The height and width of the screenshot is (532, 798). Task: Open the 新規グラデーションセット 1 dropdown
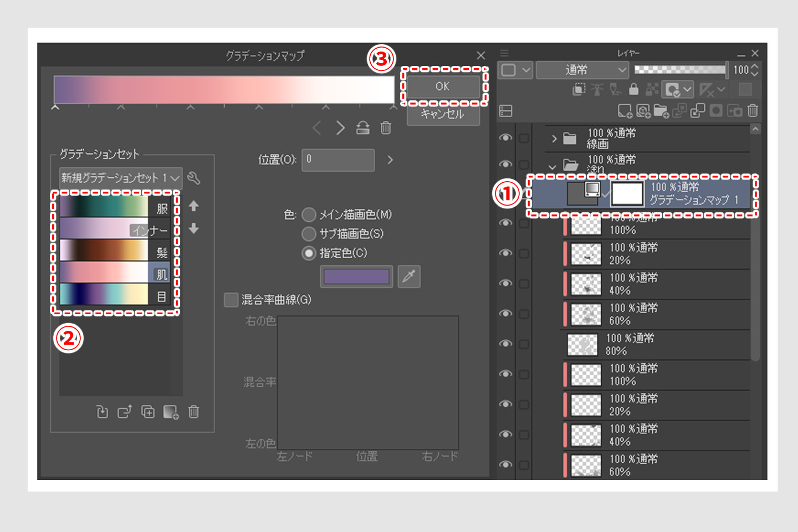pos(120,178)
